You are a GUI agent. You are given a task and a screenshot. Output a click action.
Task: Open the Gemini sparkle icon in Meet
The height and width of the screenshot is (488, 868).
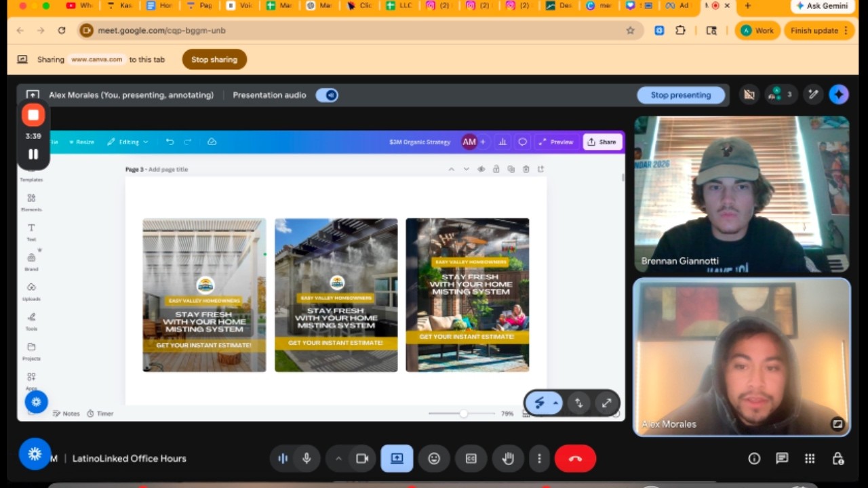839,95
